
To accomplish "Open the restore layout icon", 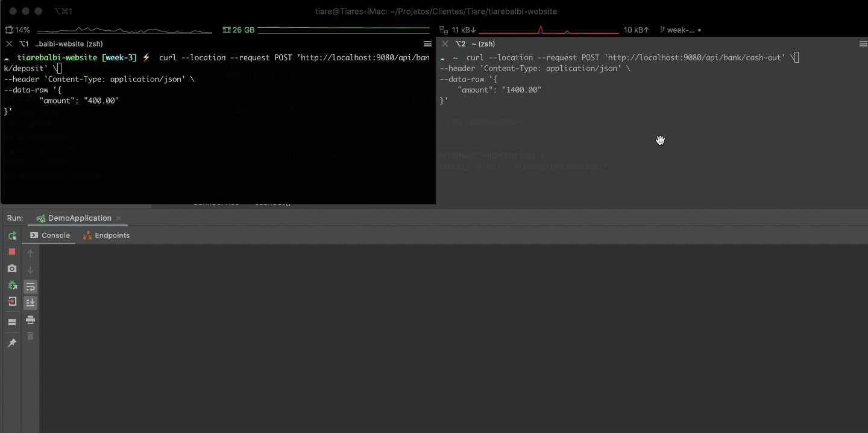I will (12, 322).
